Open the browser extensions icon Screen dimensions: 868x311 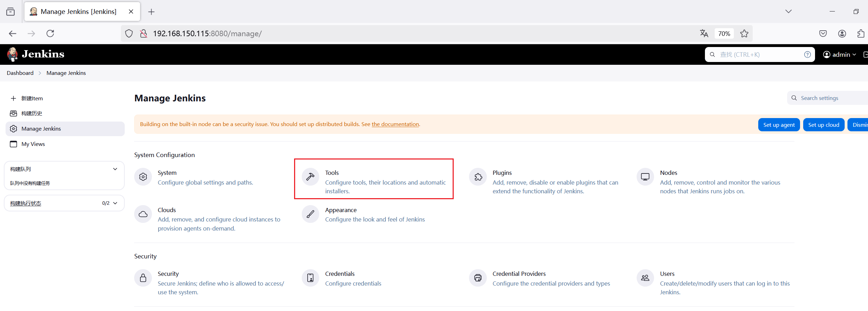(861, 33)
